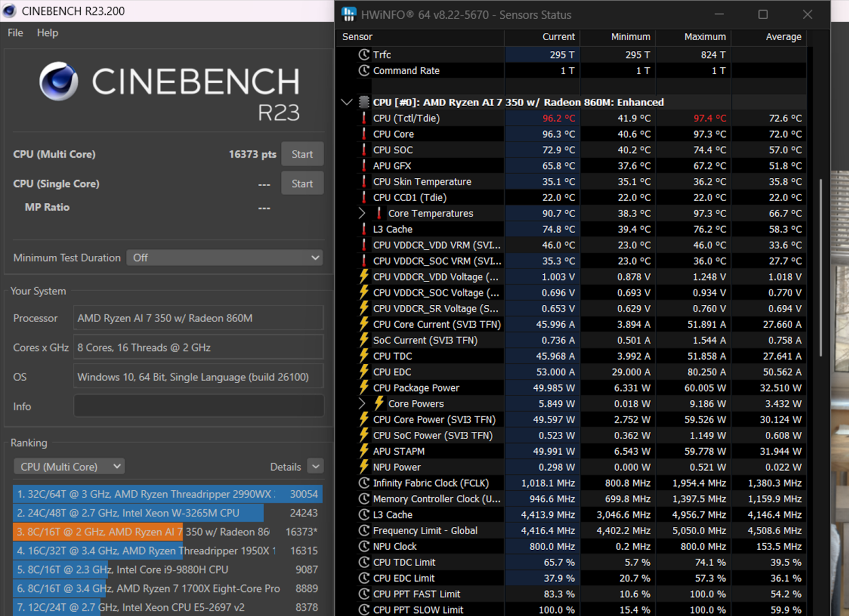
Task: Collapse the CPU [#0] AMD Ryzen sensor group
Action: pos(347,102)
